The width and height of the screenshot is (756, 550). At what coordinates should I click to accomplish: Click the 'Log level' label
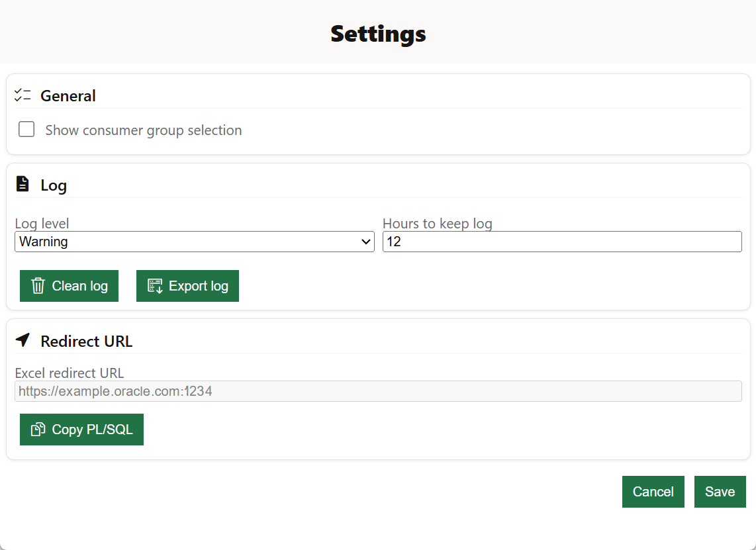click(42, 223)
